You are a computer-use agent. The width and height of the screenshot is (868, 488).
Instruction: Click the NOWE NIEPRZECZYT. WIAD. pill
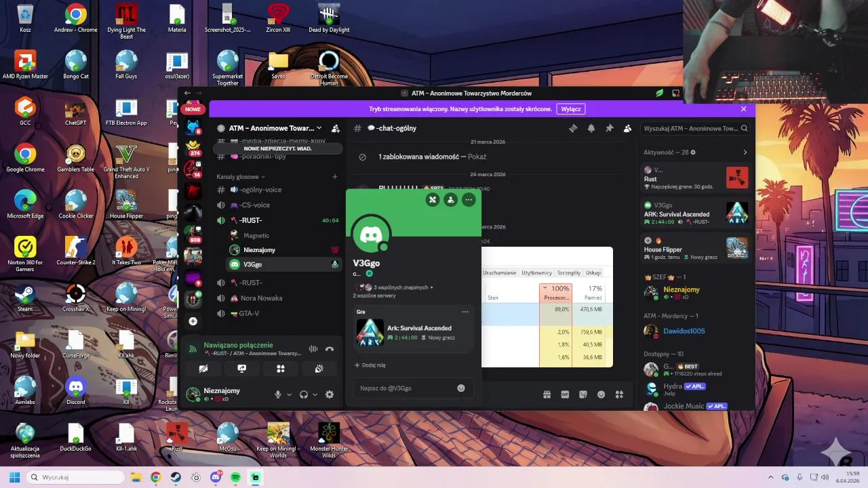277,148
